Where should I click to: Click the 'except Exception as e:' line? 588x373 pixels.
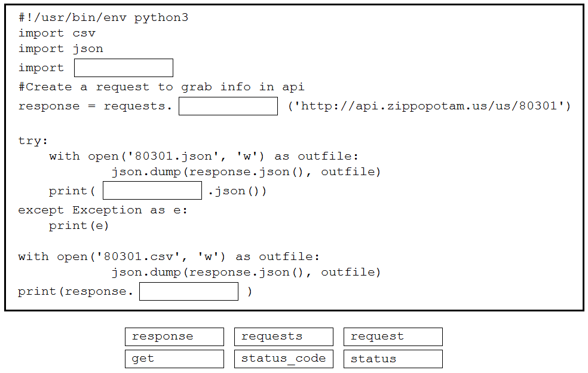coord(103,210)
